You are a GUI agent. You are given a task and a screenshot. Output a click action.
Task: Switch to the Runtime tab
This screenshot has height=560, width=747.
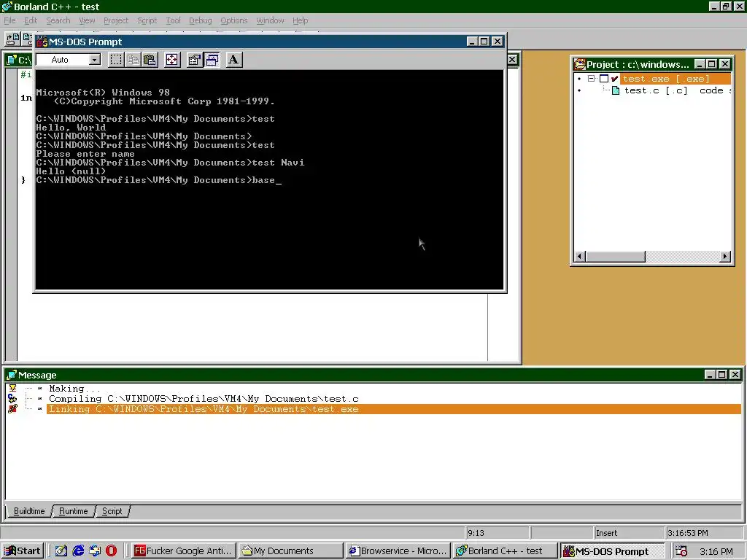(74, 511)
